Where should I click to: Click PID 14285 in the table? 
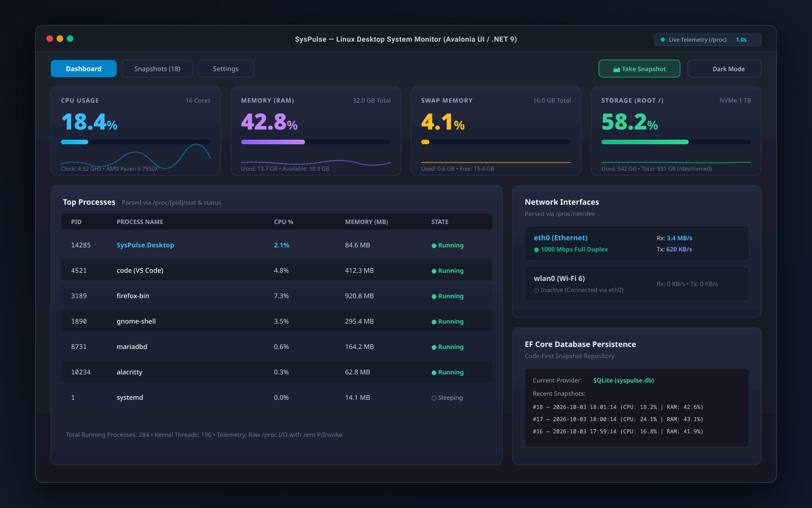click(81, 245)
